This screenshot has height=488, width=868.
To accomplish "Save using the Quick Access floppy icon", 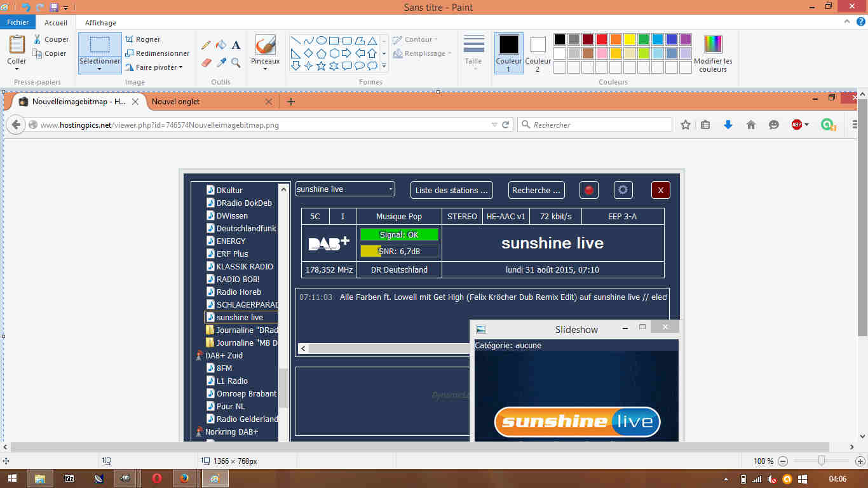I will pyautogui.click(x=54, y=8).
